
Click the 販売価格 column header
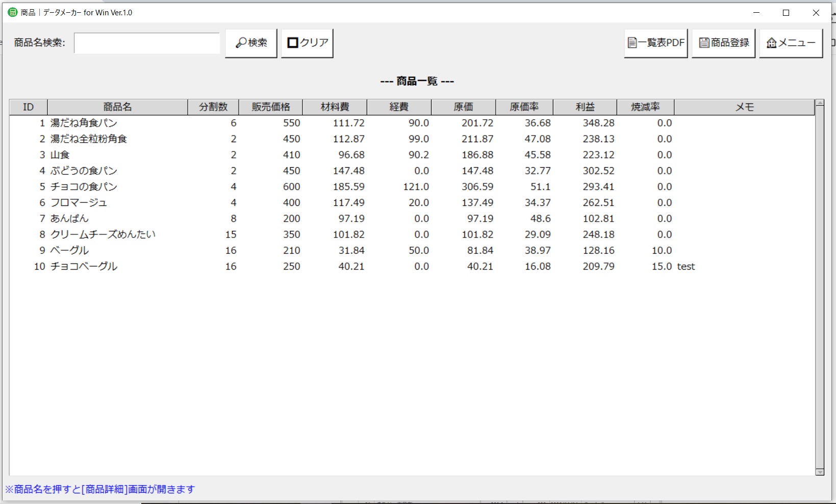pyautogui.click(x=271, y=107)
